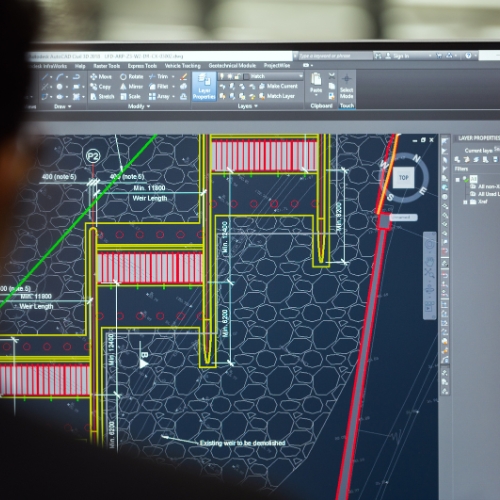Screen dimensions: 500x500
Task: Click New Layer icon in Layer Properties panel
Action: click(x=457, y=160)
